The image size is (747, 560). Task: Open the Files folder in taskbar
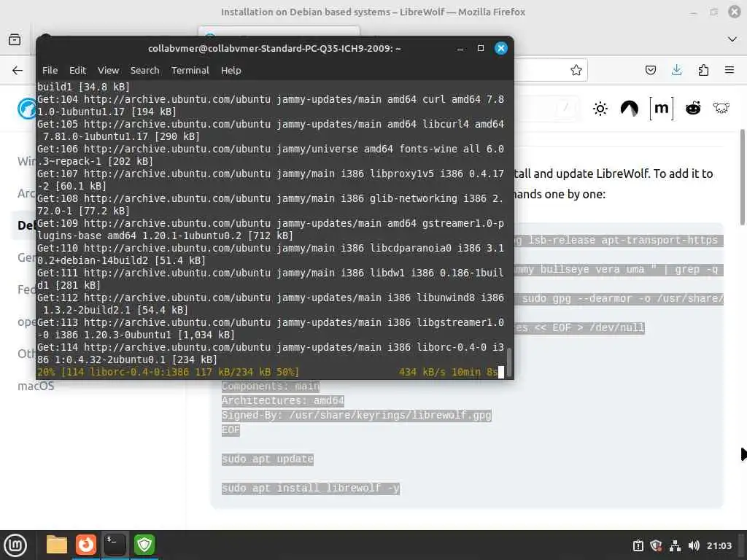tap(57, 545)
